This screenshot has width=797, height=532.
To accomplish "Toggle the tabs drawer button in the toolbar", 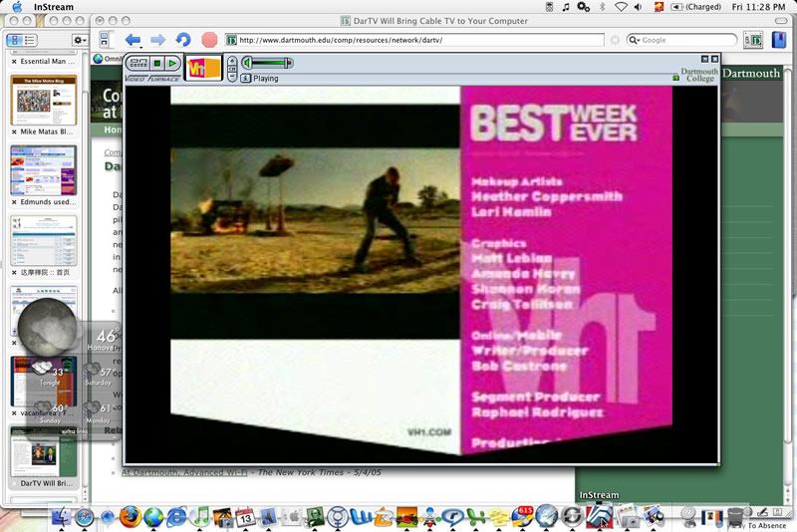I will point(105,40).
